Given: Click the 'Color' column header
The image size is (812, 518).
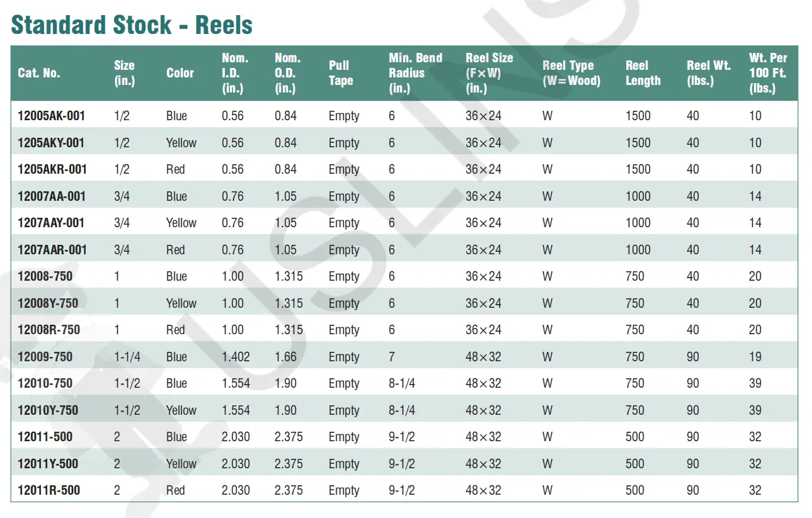Looking at the screenshot, I should click(180, 73).
